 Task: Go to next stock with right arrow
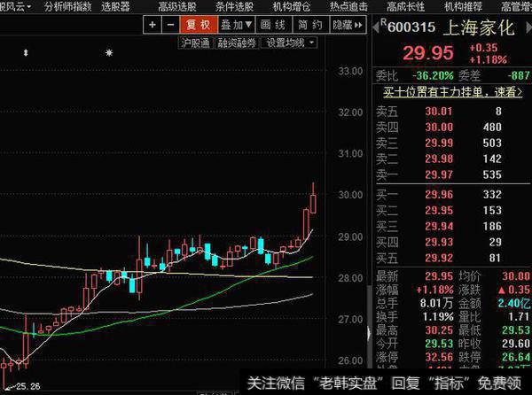pyautogui.click(x=528, y=27)
